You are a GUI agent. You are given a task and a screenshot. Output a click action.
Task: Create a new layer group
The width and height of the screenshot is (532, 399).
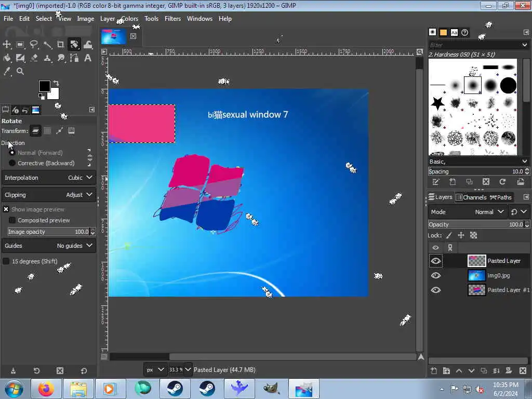click(446, 371)
